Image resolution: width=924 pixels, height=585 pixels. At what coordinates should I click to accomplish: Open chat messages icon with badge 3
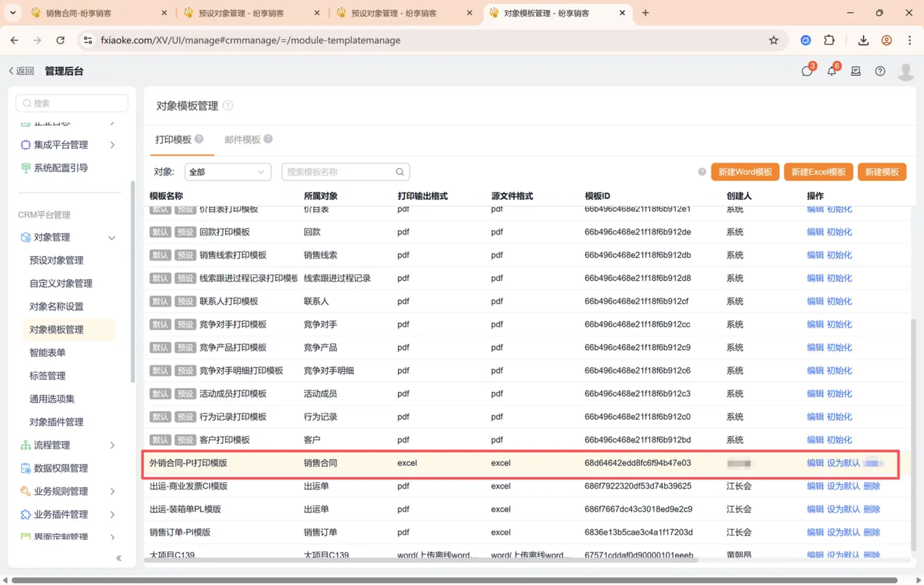(x=807, y=71)
